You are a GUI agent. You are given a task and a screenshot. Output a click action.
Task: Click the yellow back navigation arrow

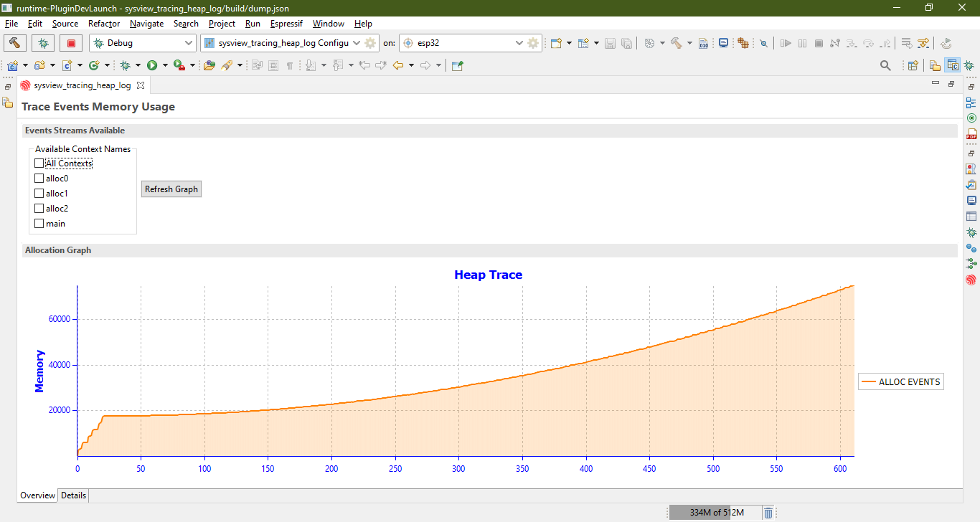[398, 65]
